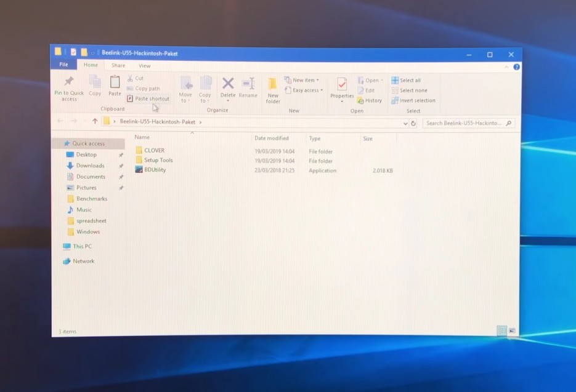Click the 23/03/2018 21:25 date cell
Viewport: 576px width, 392px height.
click(x=274, y=170)
